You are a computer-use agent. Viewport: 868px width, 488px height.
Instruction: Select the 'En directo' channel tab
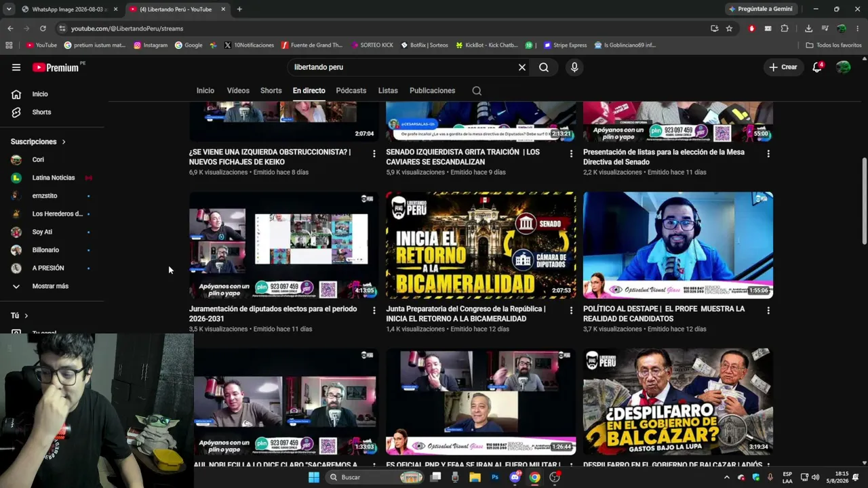pyautogui.click(x=309, y=91)
